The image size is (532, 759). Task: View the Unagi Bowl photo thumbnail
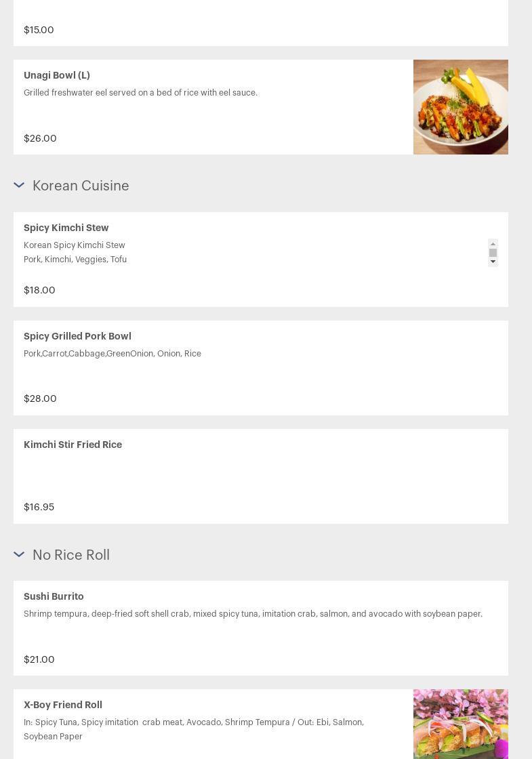[x=461, y=107]
